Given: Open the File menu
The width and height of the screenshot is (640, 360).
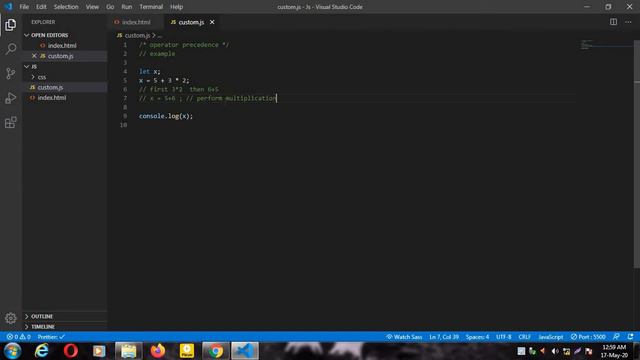Looking at the screenshot, I should [24, 7].
